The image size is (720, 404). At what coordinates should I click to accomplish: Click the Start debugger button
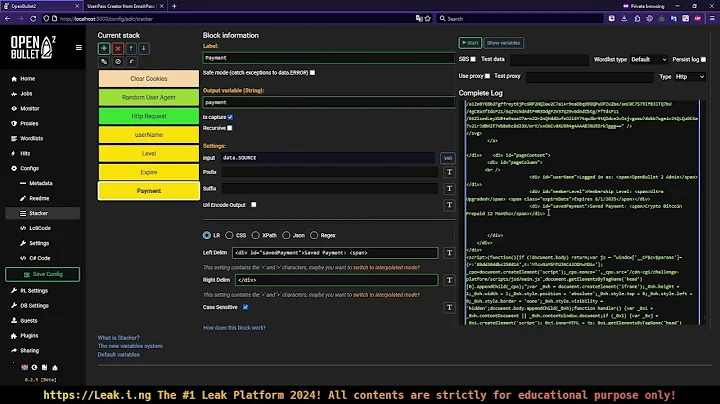(x=470, y=43)
